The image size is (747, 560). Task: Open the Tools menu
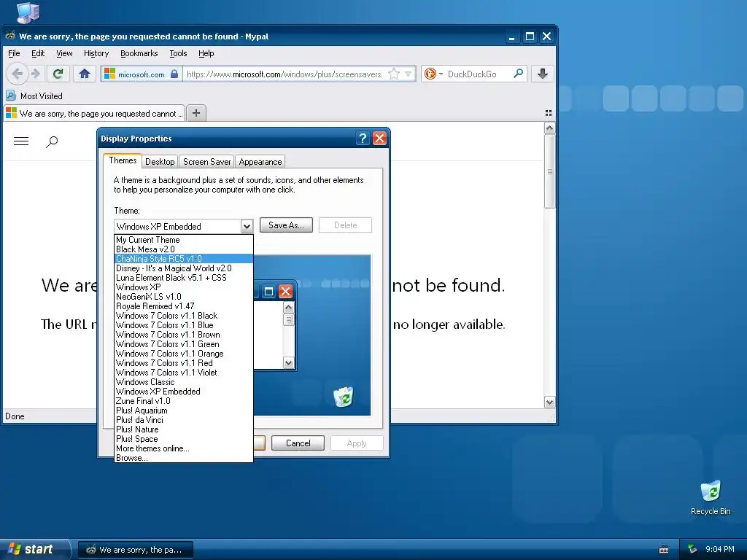[x=178, y=53]
